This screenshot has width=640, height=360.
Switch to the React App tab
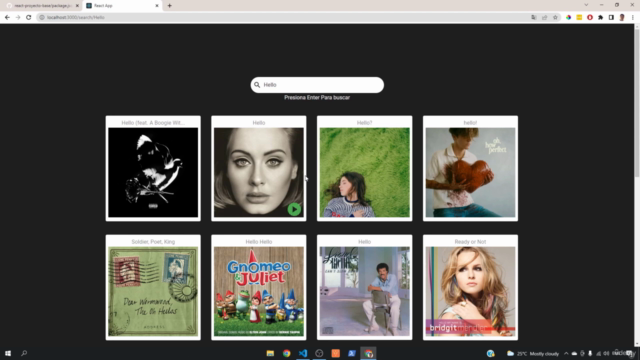[x=122, y=6]
